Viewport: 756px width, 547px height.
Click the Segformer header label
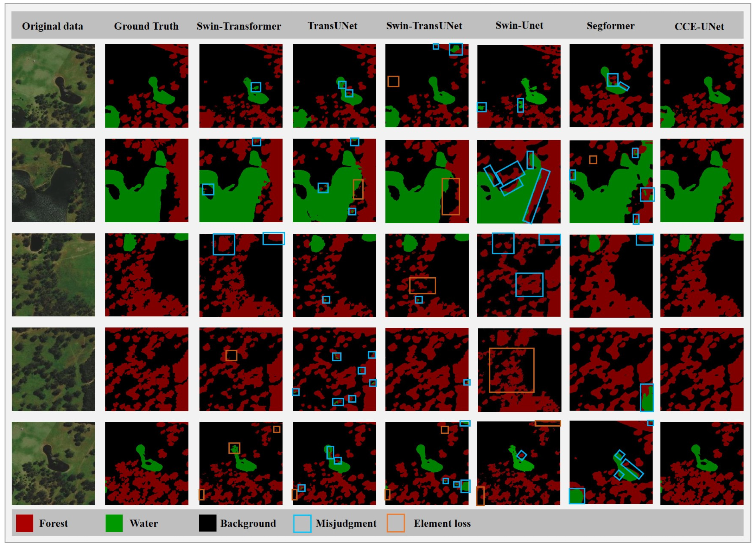click(x=610, y=26)
